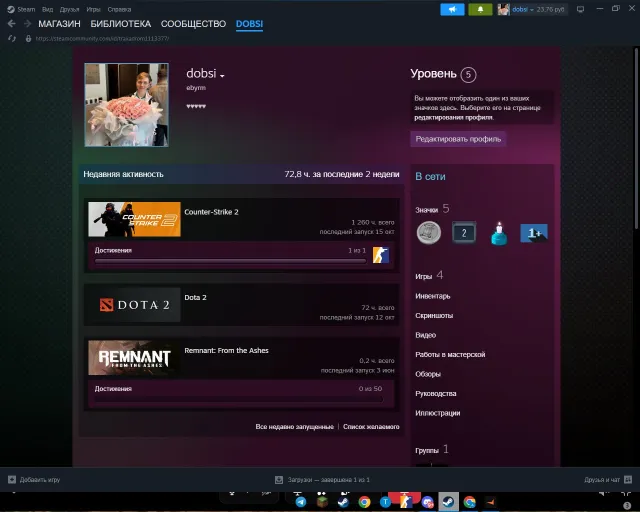The width and height of the screenshot is (640, 512).
Task: Open Работы в мастерской link
Action: coord(450,354)
